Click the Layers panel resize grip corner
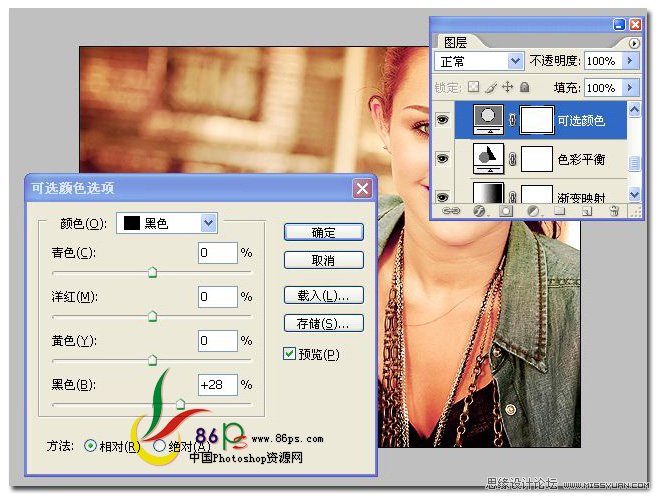Screen dimensions: 660x500 (x=636, y=212)
